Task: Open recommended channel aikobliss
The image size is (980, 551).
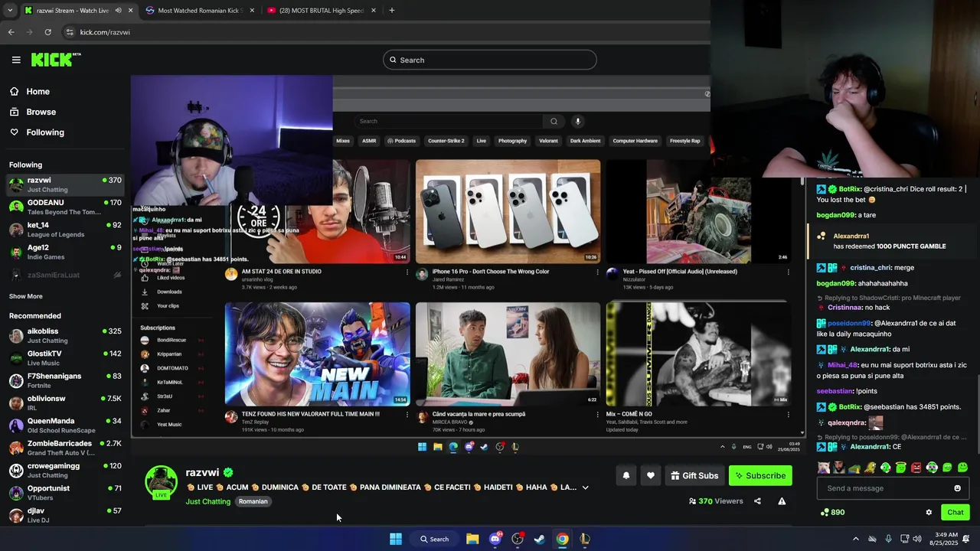Action: tap(65, 335)
